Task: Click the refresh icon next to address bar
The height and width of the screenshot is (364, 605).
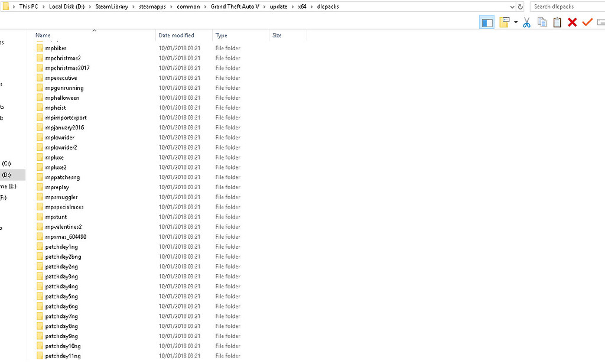Action: pos(520,6)
